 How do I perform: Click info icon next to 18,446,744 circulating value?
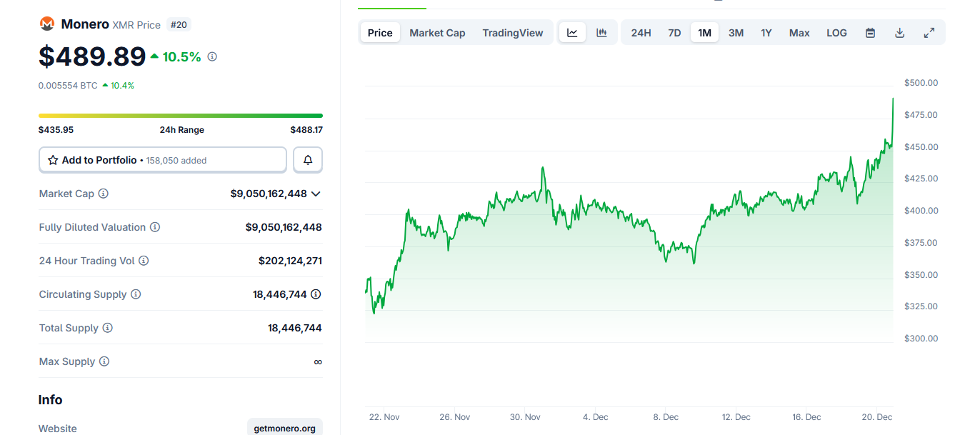316,294
